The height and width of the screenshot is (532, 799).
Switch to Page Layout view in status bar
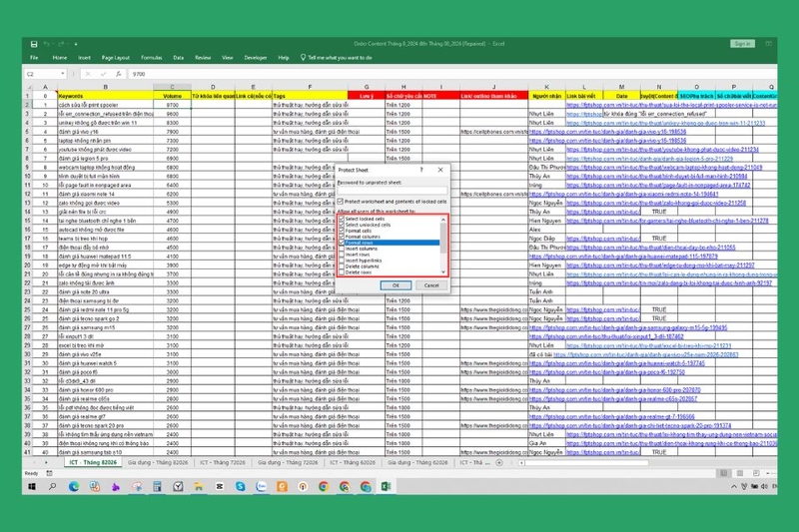tap(740, 473)
